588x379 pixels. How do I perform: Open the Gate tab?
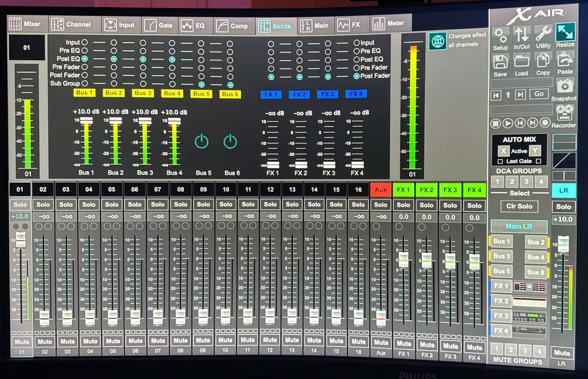159,25
